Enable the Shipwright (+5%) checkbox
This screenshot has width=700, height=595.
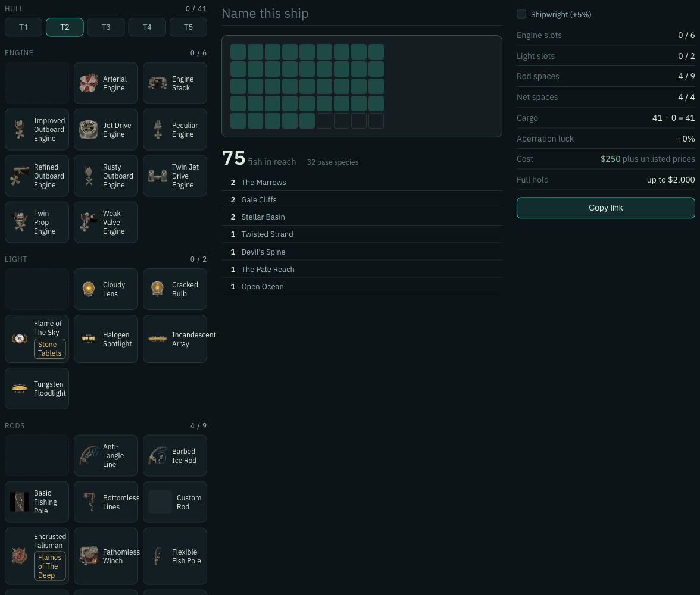point(521,14)
